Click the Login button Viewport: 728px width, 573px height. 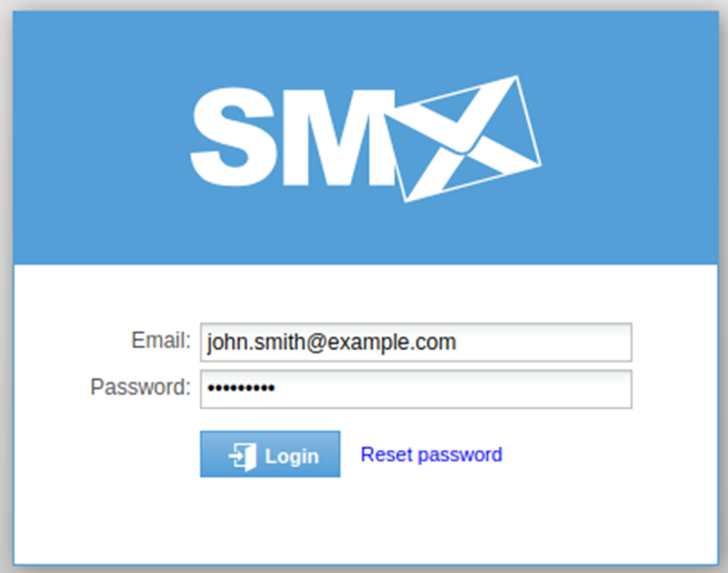pyautogui.click(x=270, y=454)
